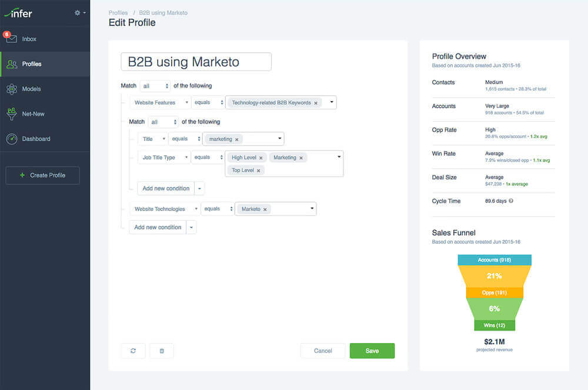Image resolution: width=588 pixels, height=390 pixels.
Task: Click the Accounts (918) funnel segment
Action: coord(495,260)
